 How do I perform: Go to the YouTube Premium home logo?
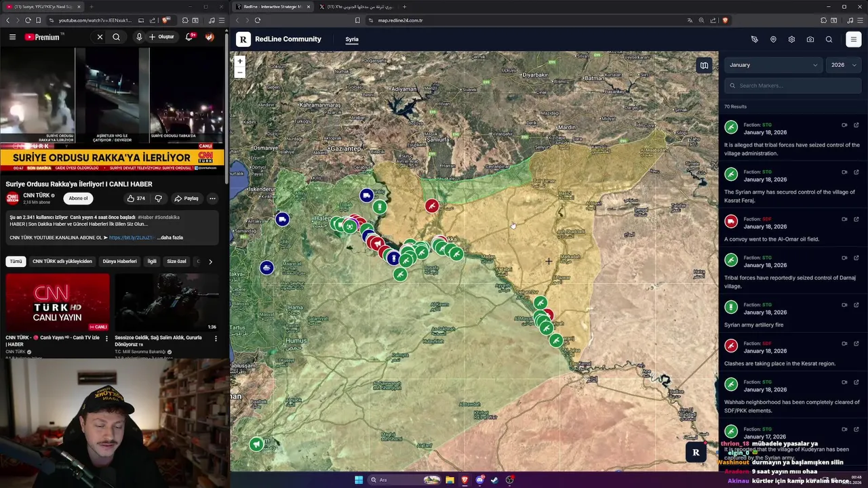pos(42,37)
